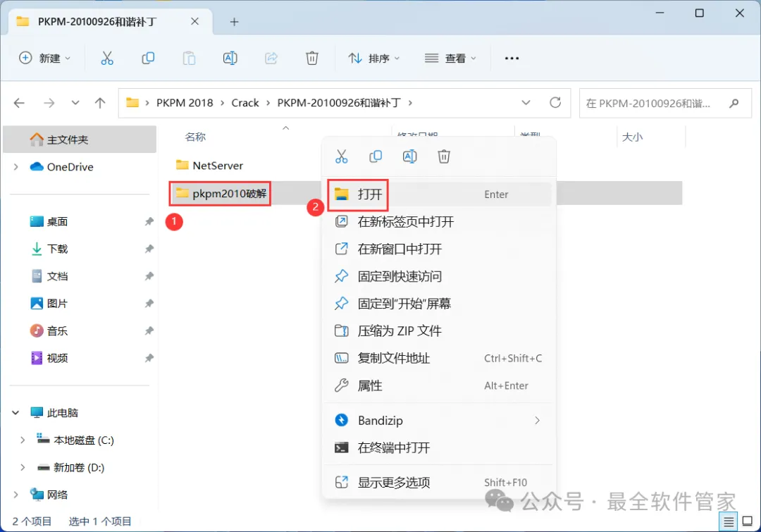This screenshot has height=532, width=761.
Task: Sort by the 大小 column header
Action: click(632, 137)
